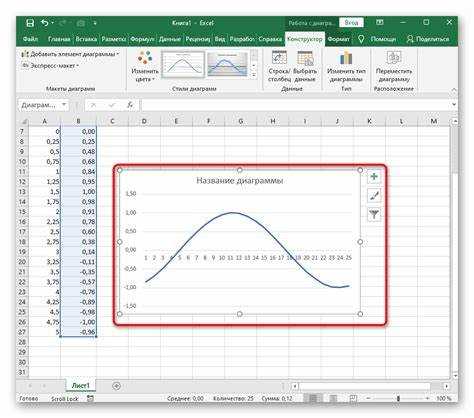Click the chart's blue sine curve line

coord(232,213)
